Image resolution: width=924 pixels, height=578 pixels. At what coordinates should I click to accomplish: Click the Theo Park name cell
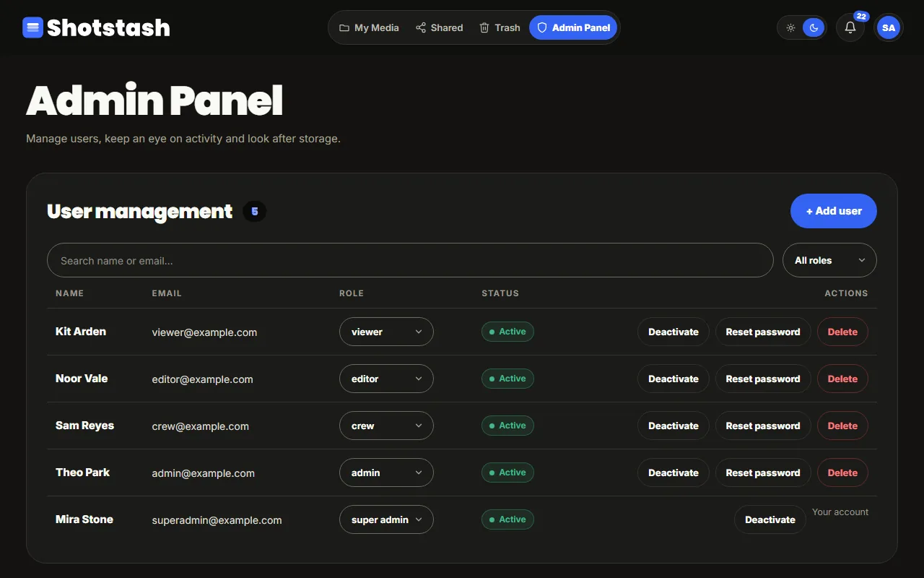click(x=82, y=473)
